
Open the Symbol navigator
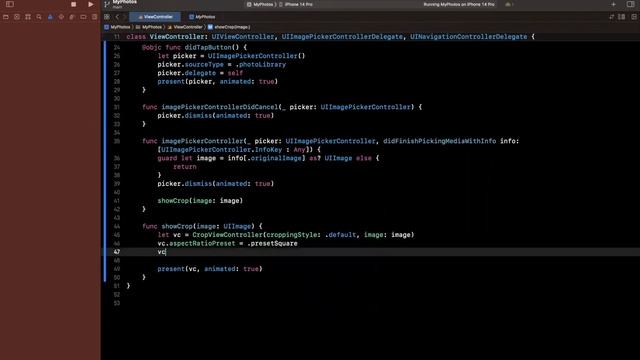[x=28, y=17]
